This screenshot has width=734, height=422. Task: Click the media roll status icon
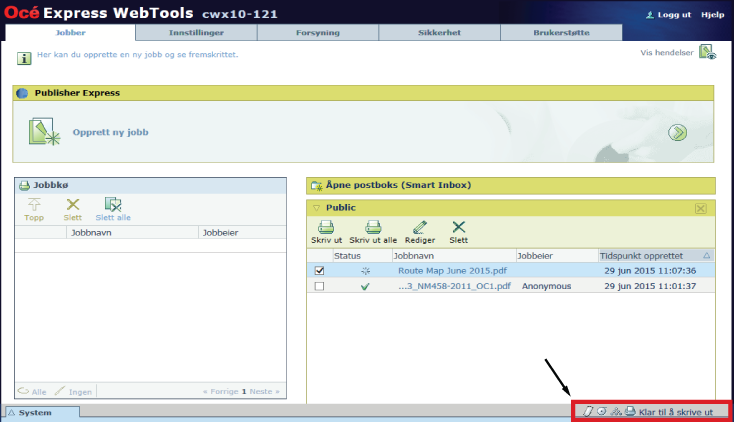pos(587,412)
